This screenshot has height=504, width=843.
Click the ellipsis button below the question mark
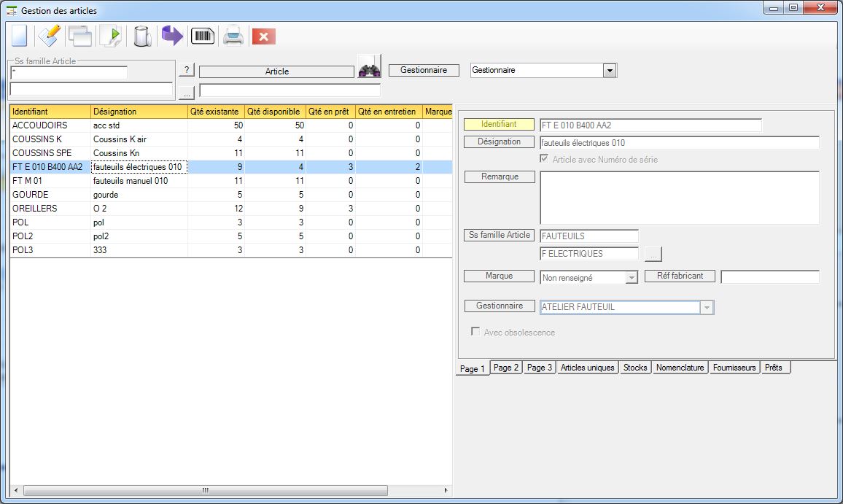(186, 93)
